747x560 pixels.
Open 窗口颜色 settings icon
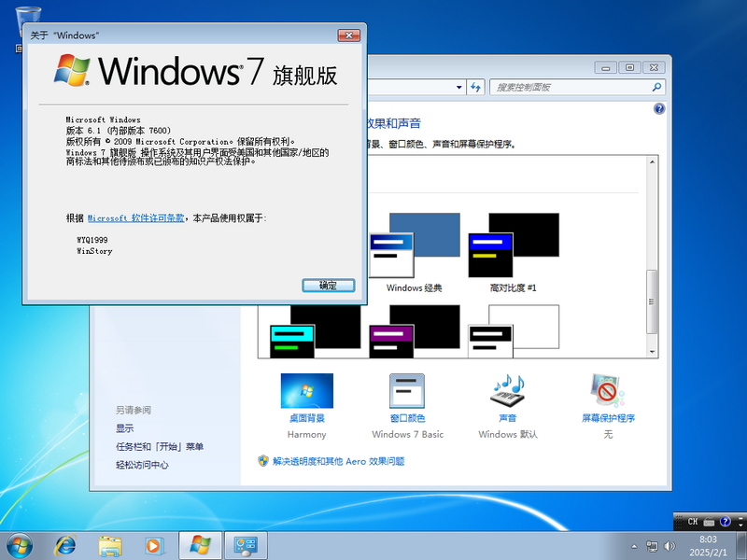pyautogui.click(x=407, y=391)
